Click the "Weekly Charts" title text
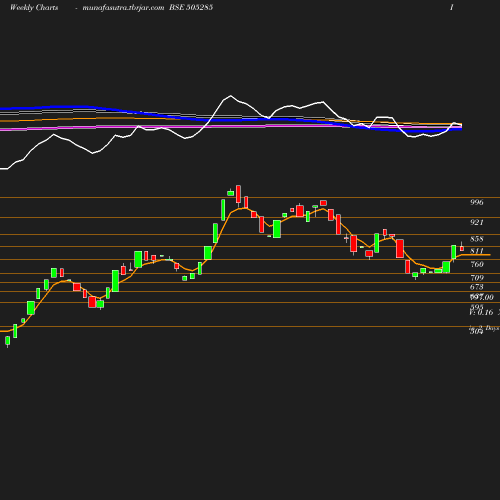The image size is (500, 500). 34,8
